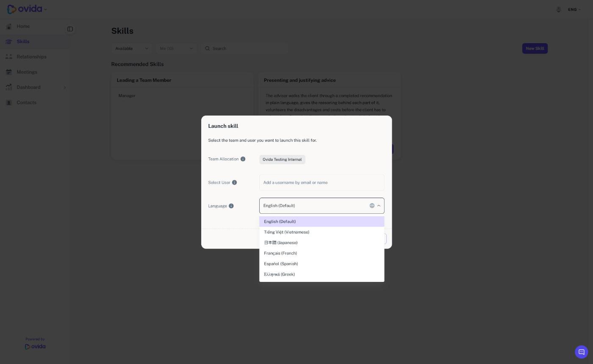Click the globe icon in Language field

point(372,206)
